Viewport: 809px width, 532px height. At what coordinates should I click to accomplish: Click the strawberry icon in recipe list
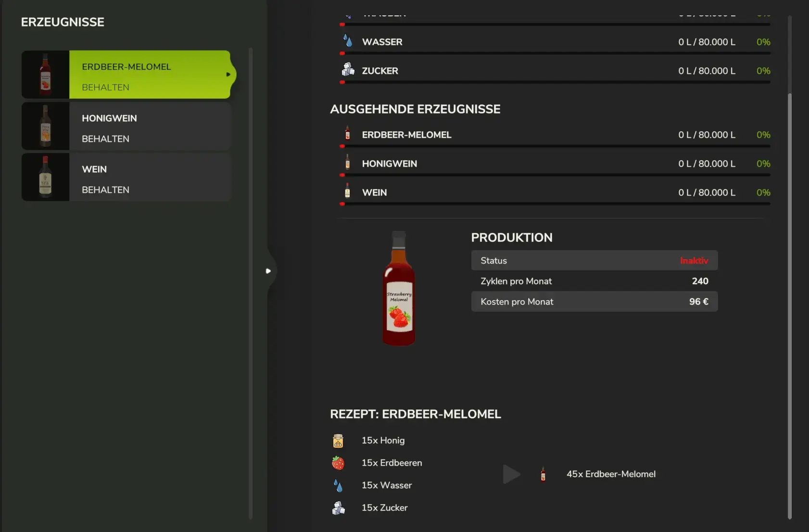tap(338, 463)
